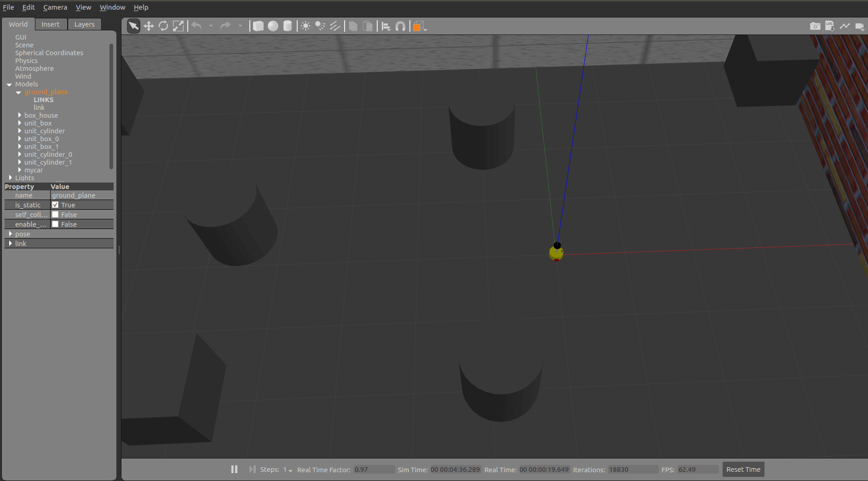Open the undo history dropdown
The width and height of the screenshot is (868, 481).
pos(211,26)
